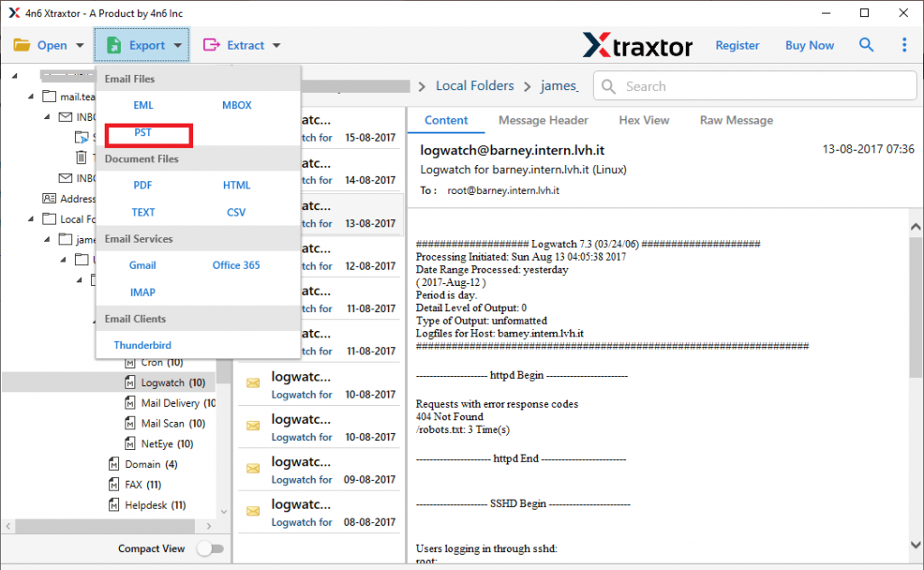
Task: Collapse the Local Folders tree node
Action: click(x=31, y=219)
